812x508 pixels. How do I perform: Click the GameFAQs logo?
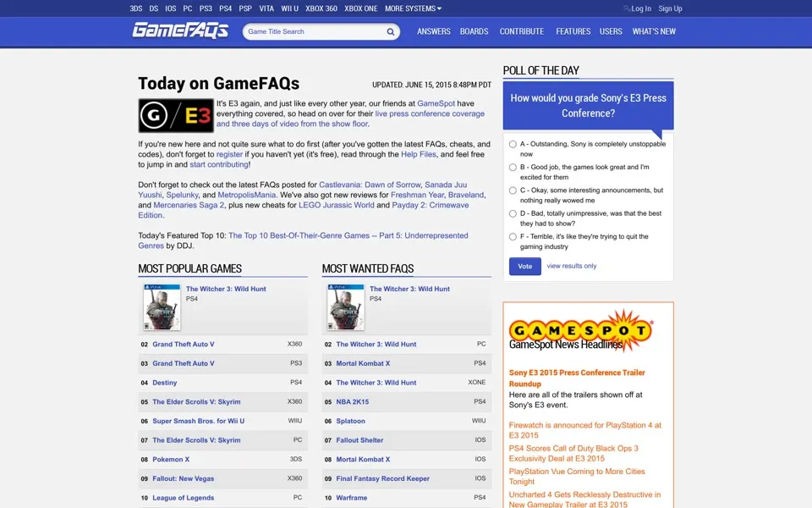coord(180,30)
